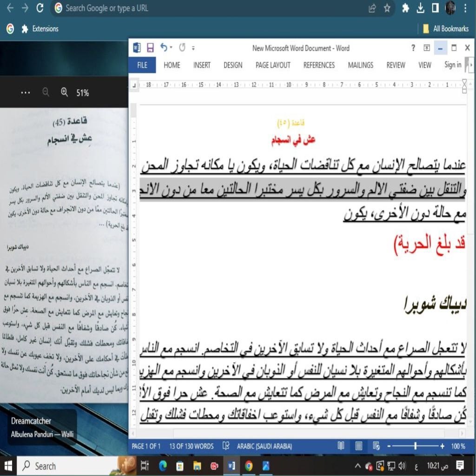Open the Undo history dropdown arrow
This screenshot has width=476, height=476.
coord(171,47)
